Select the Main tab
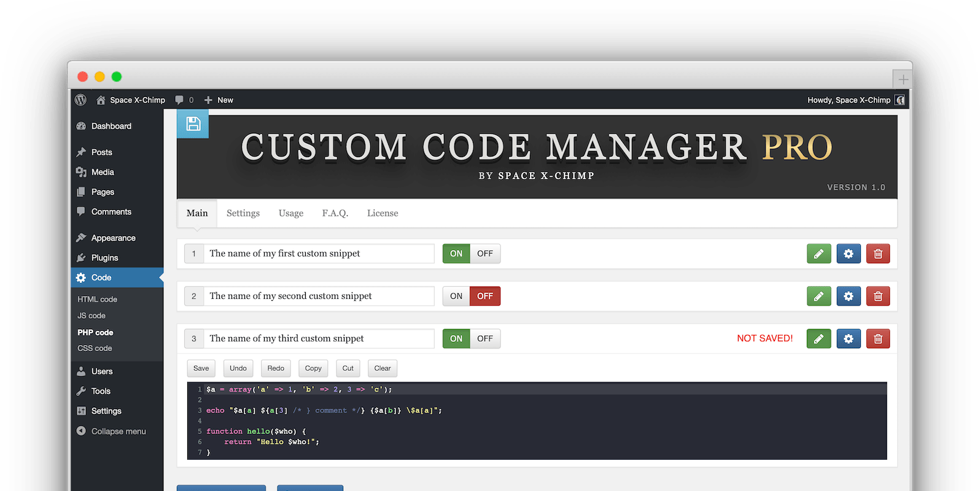 197,213
